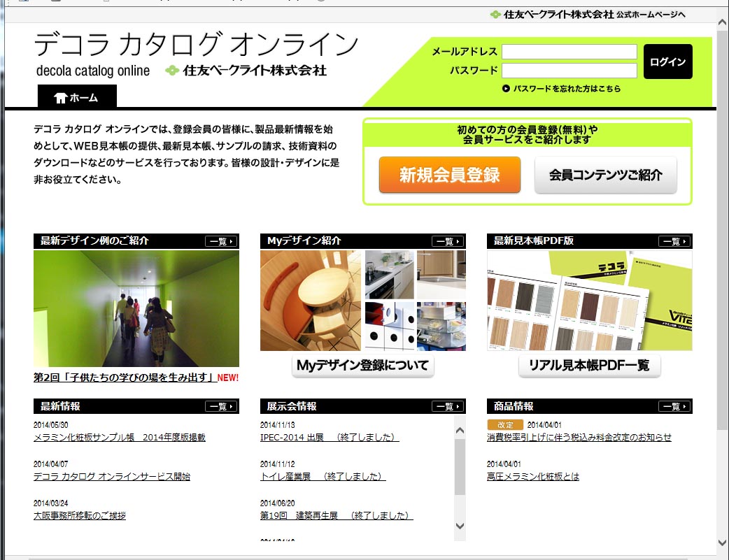Viewport: 729px width, 560px height.
Task: Focus the パスワード input field
Action: (569, 71)
